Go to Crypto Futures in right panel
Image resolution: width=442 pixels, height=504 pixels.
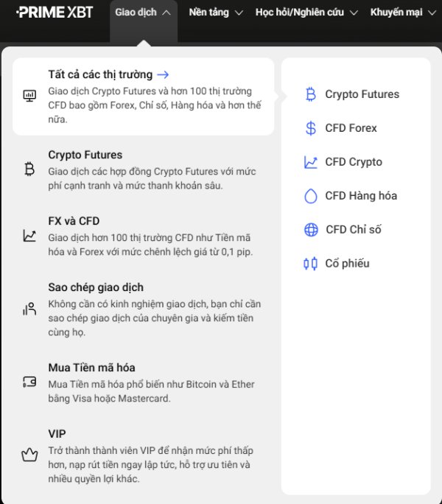(362, 94)
